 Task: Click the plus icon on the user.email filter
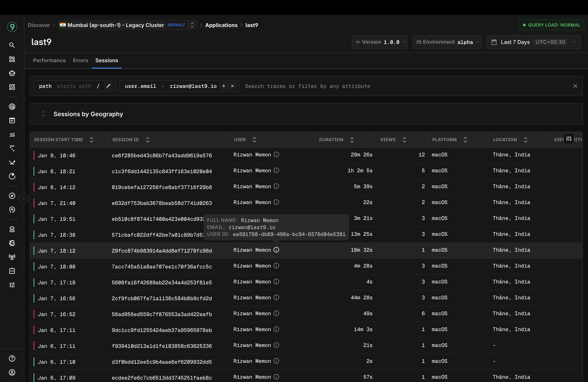point(224,86)
